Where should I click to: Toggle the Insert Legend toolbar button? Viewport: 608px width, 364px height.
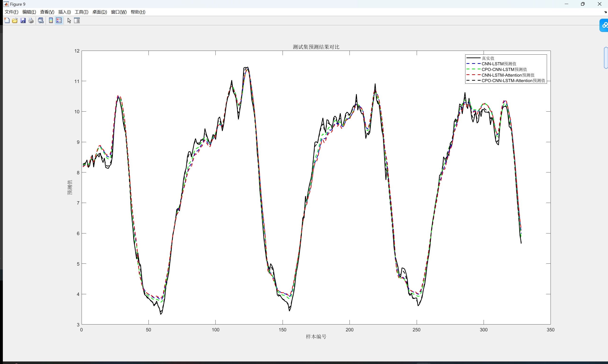point(59,21)
